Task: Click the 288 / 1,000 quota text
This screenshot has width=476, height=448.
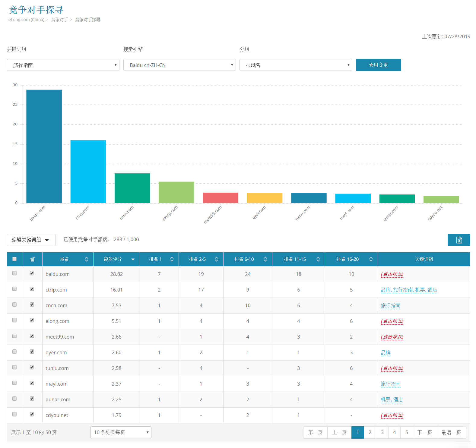Action: click(x=126, y=239)
